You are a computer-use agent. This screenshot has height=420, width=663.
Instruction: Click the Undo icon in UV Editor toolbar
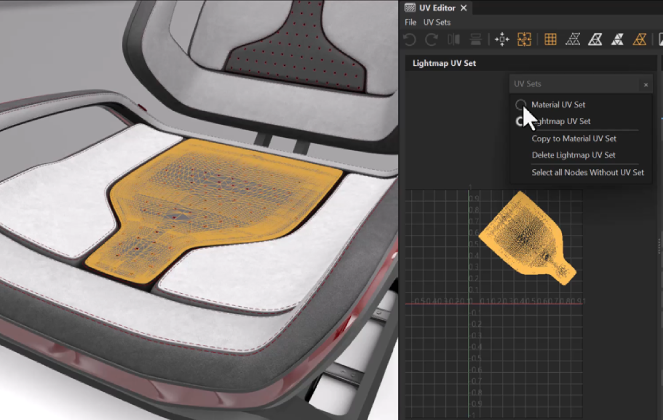tap(409, 39)
